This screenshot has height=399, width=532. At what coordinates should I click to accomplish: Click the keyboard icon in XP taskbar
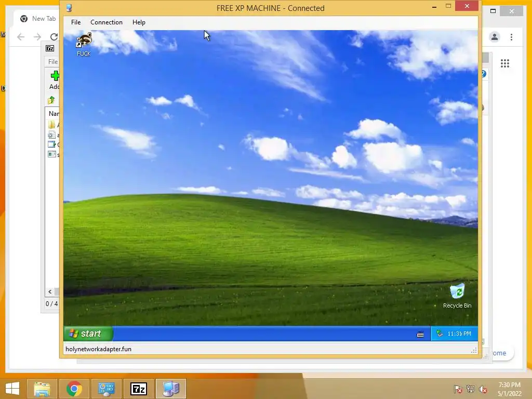tap(420, 335)
